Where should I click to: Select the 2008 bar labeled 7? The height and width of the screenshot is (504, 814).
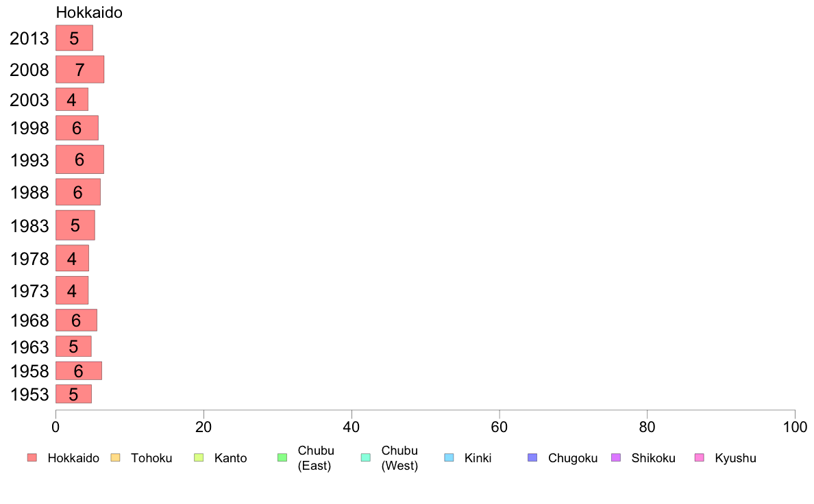pyautogui.click(x=80, y=69)
